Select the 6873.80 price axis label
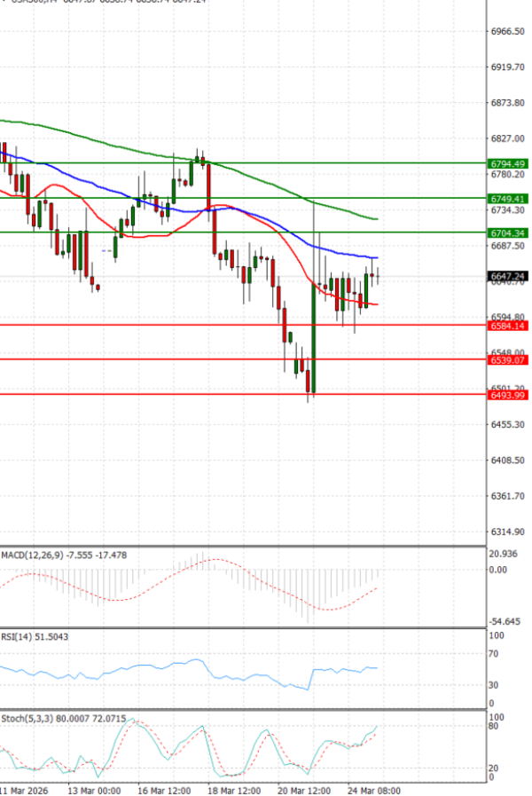The width and height of the screenshot is (532, 796). (x=508, y=103)
